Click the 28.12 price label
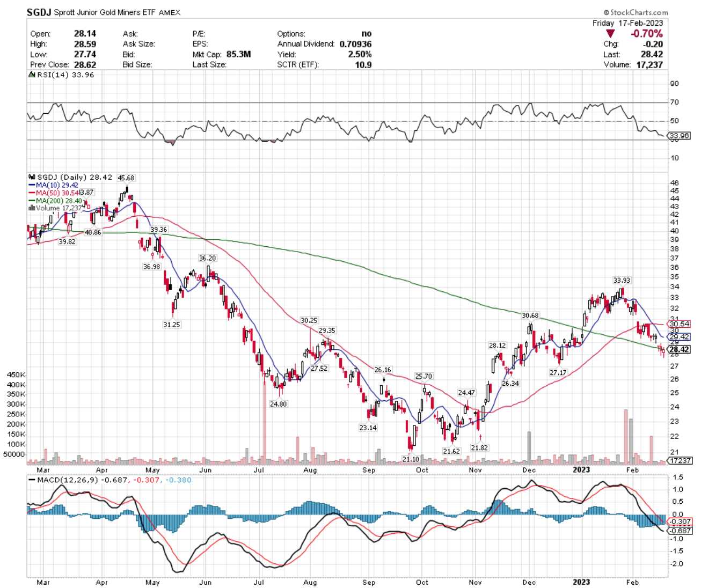Image resolution: width=701 pixels, height=588 pixels. point(497,346)
